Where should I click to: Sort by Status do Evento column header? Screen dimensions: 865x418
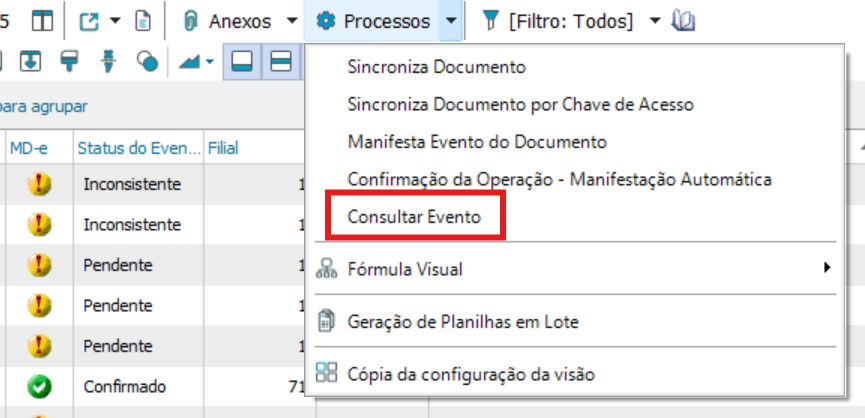[139, 148]
